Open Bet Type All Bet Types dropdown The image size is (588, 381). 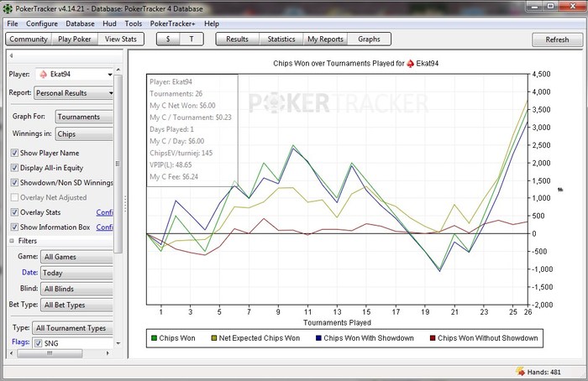[x=76, y=305]
